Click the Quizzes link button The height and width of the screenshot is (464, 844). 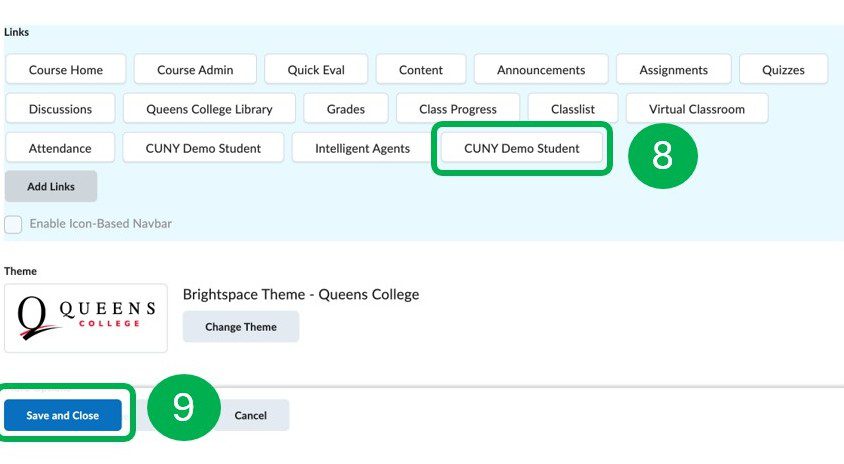[783, 69]
